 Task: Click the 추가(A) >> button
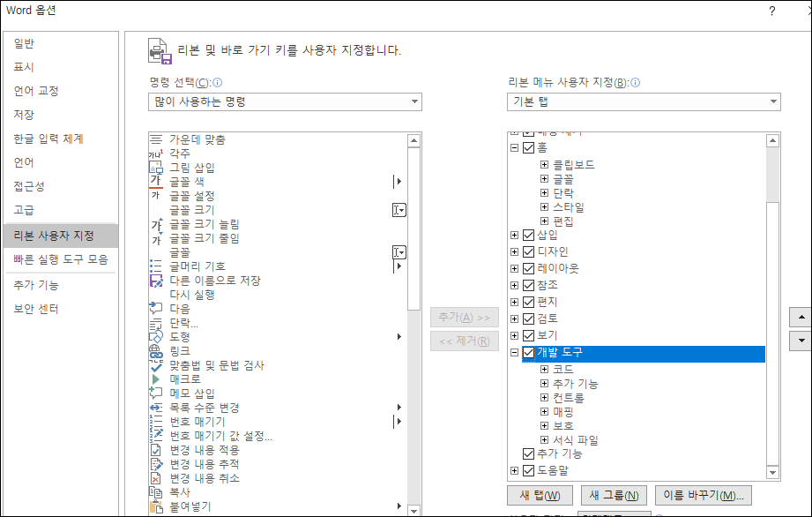[x=465, y=317]
